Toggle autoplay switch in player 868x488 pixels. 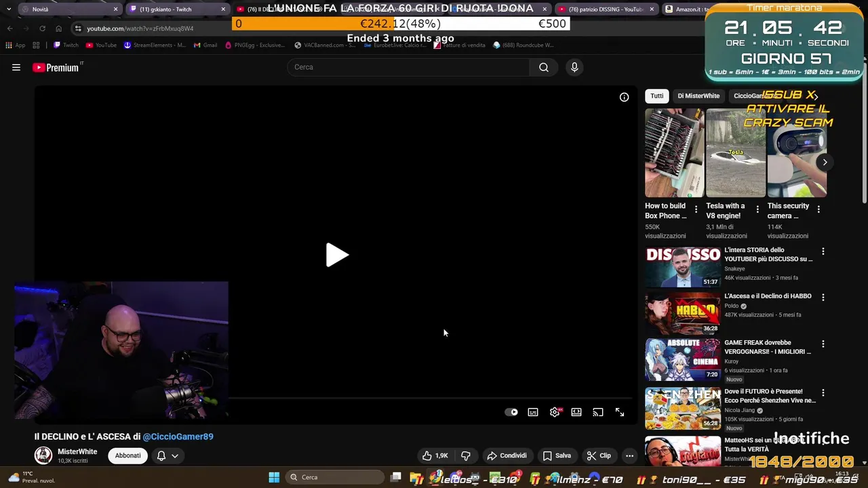point(511,412)
